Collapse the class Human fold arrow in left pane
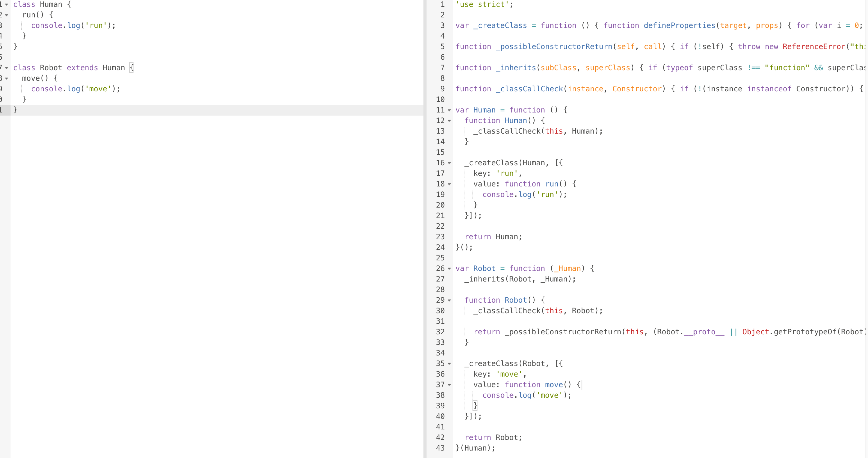Screen dimensions: 868x458 pos(7,5)
